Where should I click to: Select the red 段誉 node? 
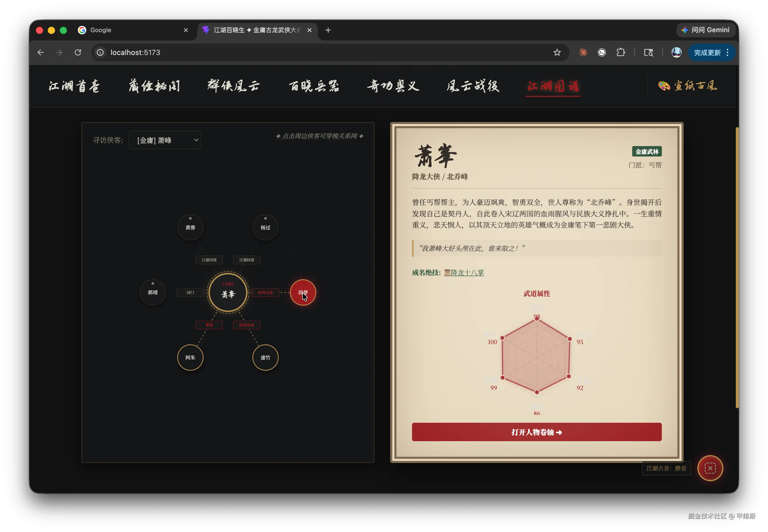point(303,292)
